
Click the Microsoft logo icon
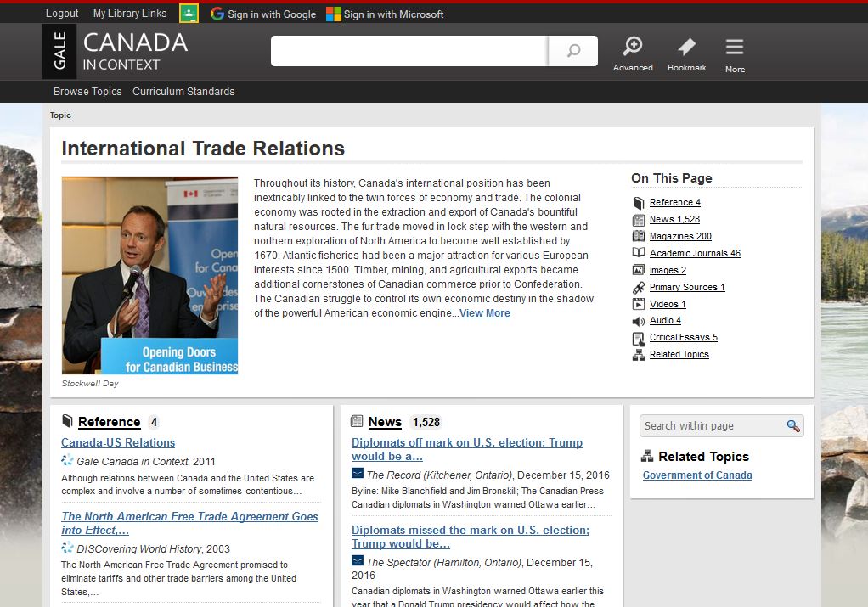pyautogui.click(x=333, y=14)
